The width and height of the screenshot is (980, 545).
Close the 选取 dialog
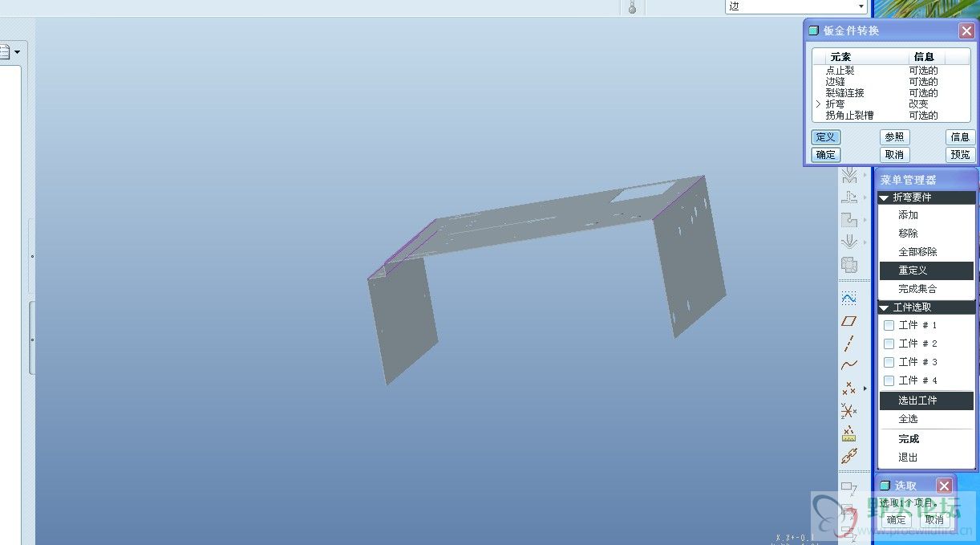[x=945, y=486]
